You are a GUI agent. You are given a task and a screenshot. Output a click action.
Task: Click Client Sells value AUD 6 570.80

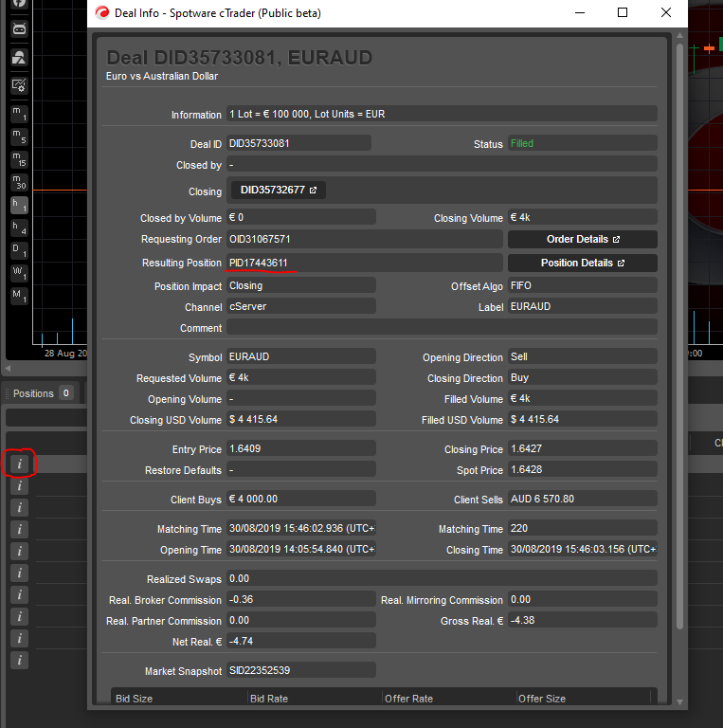point(583,499)
